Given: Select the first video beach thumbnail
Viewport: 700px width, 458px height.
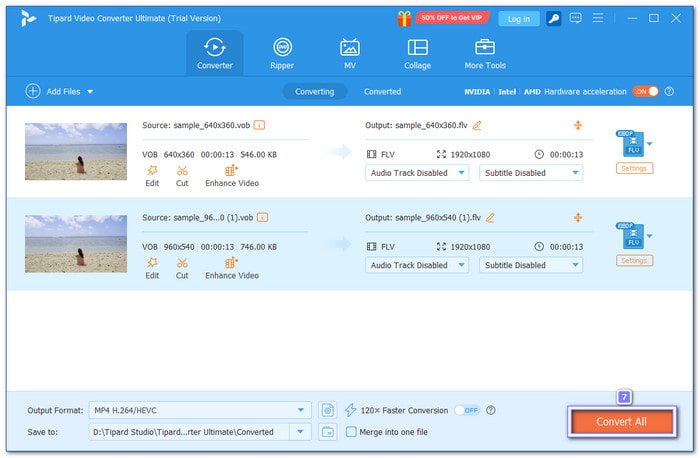Looking at the screenshot, I should click(x=76, y=152).
